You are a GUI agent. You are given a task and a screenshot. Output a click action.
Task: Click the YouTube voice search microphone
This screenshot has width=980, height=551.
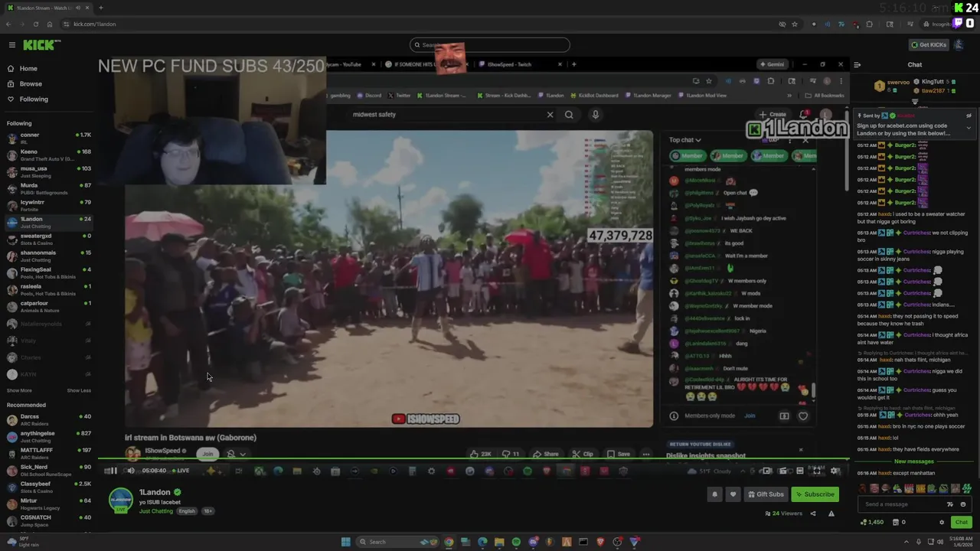[x=596, y=115]
